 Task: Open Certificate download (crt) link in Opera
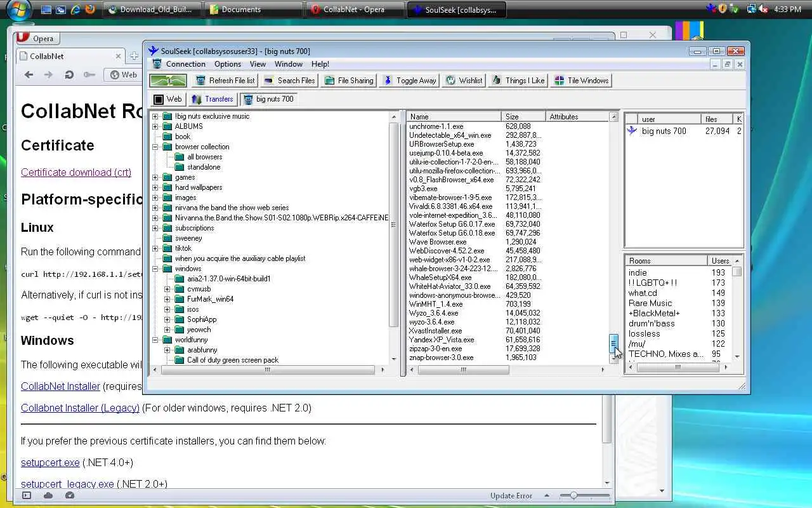[76, 172]
